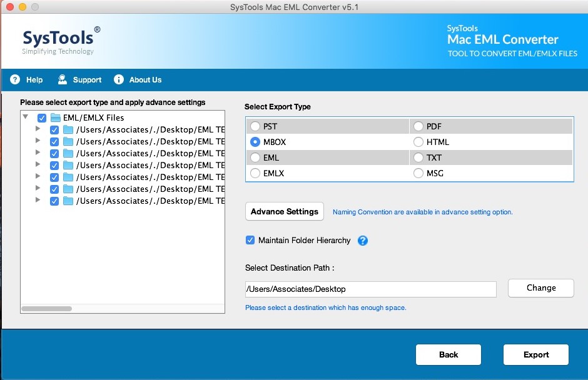Click the EML/EMLX Files root folder icon
The height and width of the screenshot is (380, 588).
(x=56, y=117)
